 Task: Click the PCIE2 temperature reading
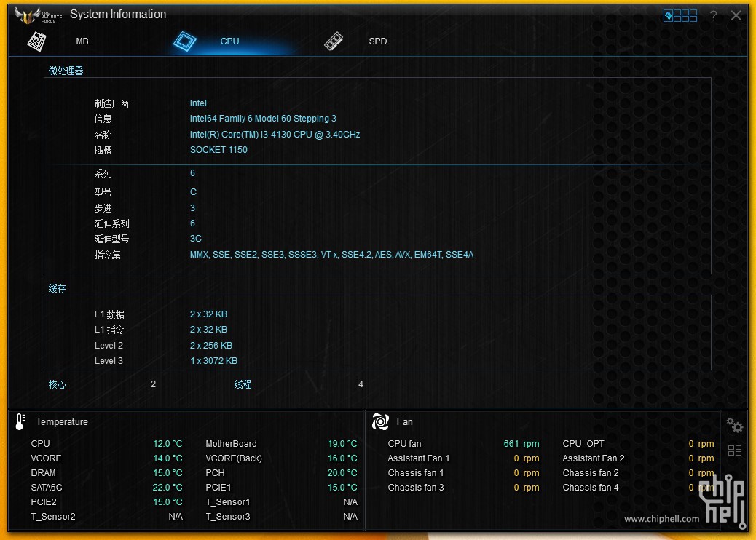168,502
